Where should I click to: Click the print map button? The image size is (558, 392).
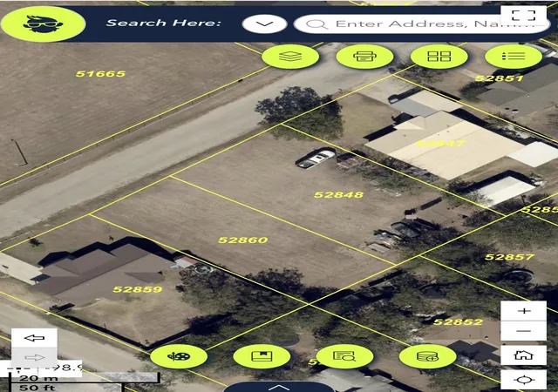pos(364,57)
